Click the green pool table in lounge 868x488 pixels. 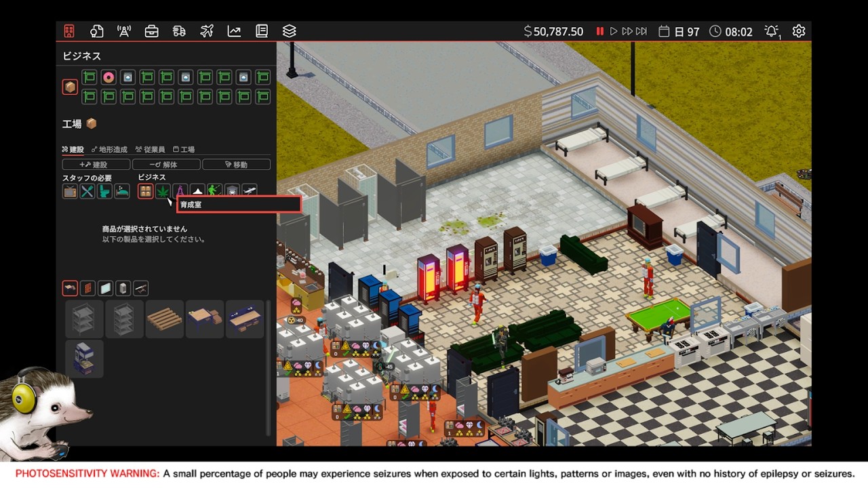coord(658,315)
